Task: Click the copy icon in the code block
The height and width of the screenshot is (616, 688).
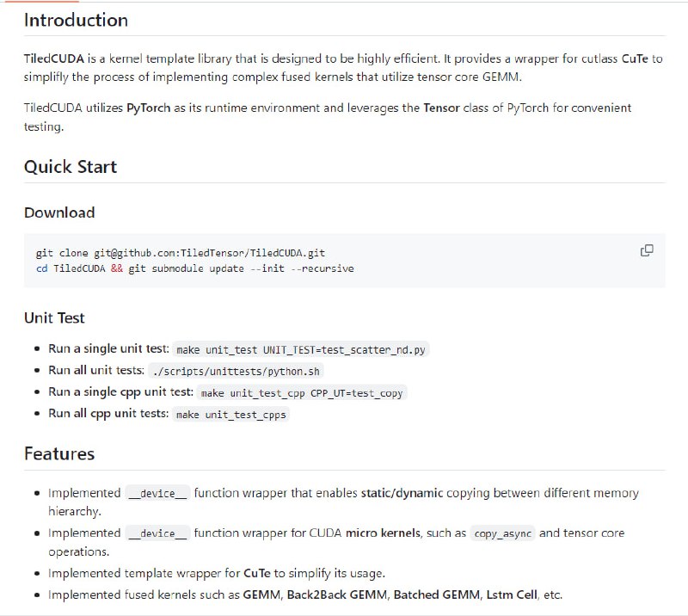Action: coord(647,251)
